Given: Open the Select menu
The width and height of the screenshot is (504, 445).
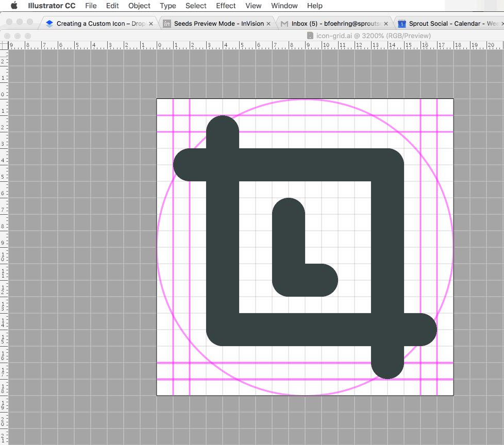Looking at the screenshot, I should point(196,6).
